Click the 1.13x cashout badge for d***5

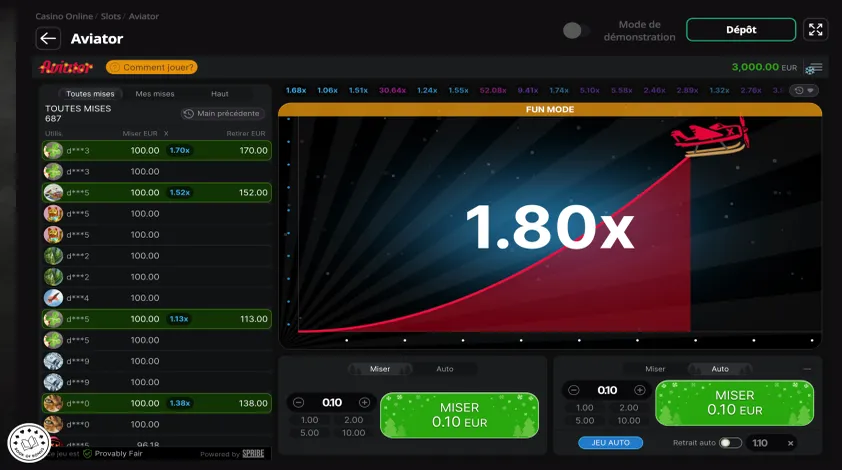pyautogui.click(x=179, y=319)
